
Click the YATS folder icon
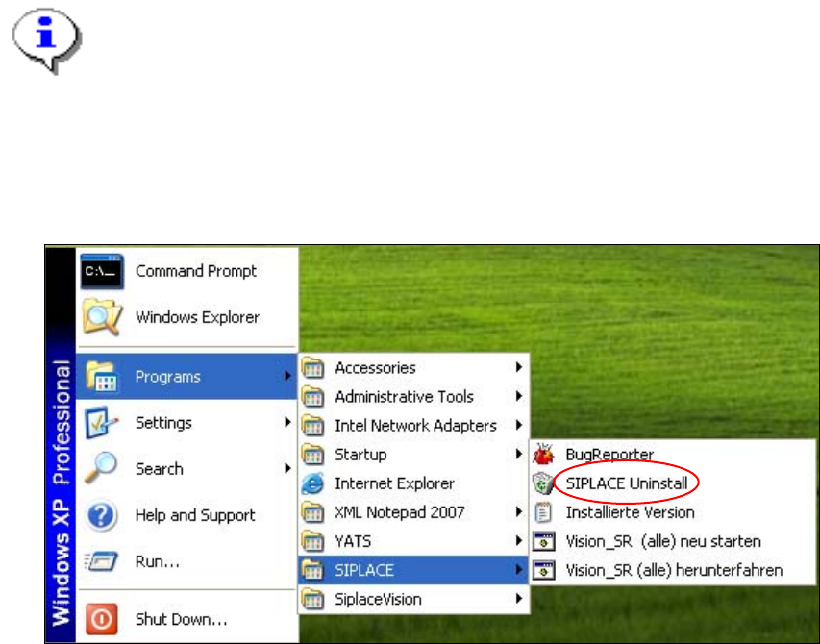[312, 541]
